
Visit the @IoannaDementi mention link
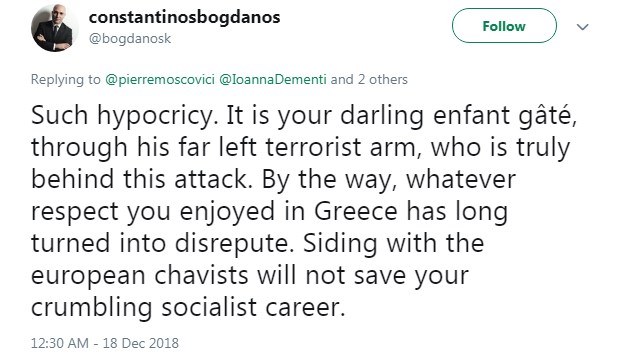[x=273, y=79]
